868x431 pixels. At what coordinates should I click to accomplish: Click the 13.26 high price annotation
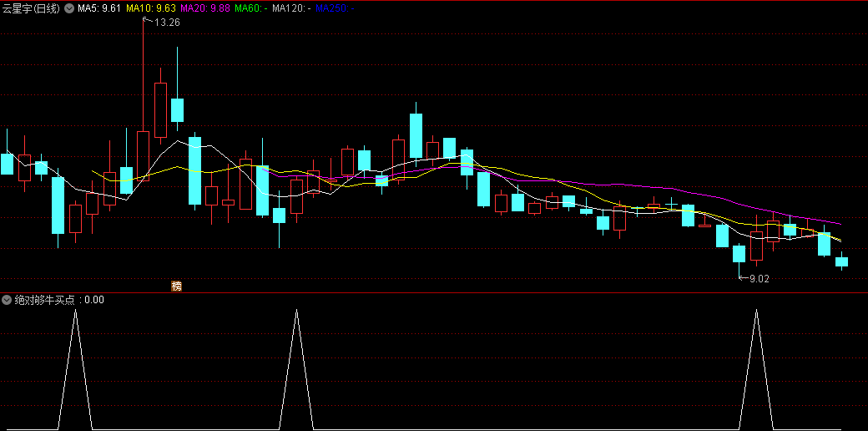[x=167, y=23]
